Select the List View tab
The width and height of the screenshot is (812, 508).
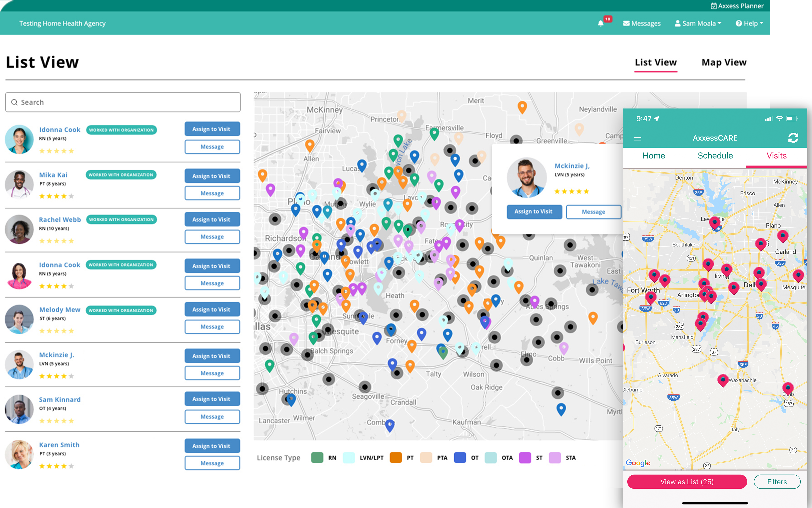pyautogui.click(x=655, y=62)
